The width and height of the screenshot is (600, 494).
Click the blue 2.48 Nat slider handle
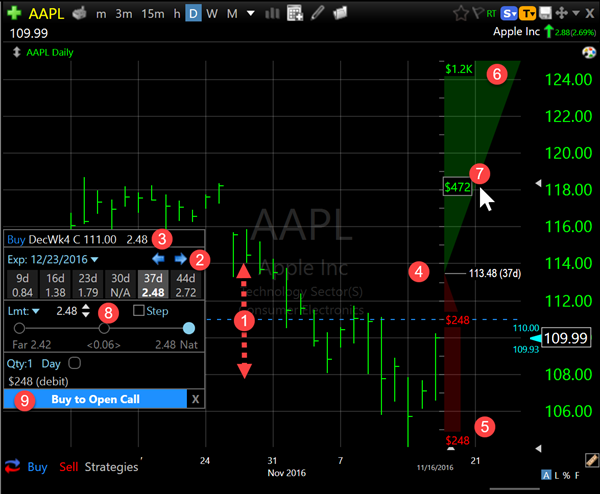tap(189, 328)
